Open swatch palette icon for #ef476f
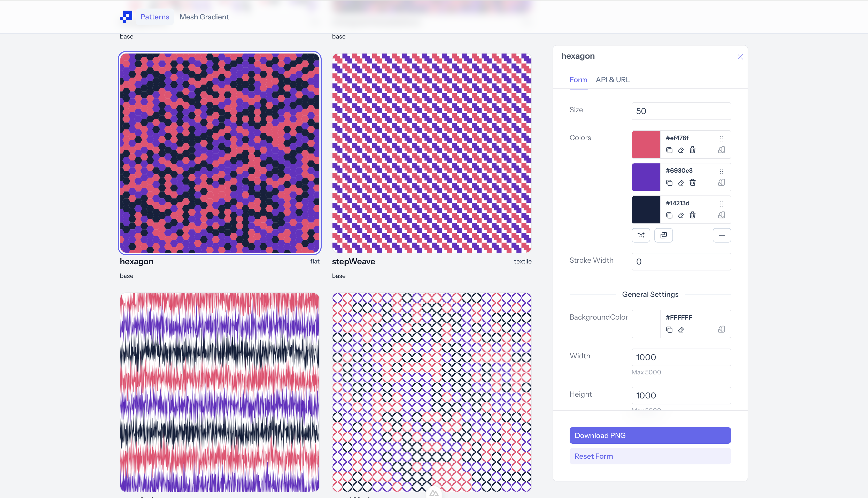This screenshot has height=498, width=868. [x=722, y=150]
